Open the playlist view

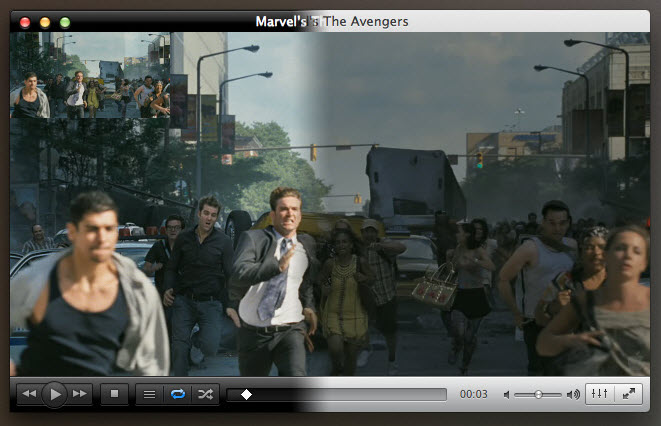pos(149,394)
